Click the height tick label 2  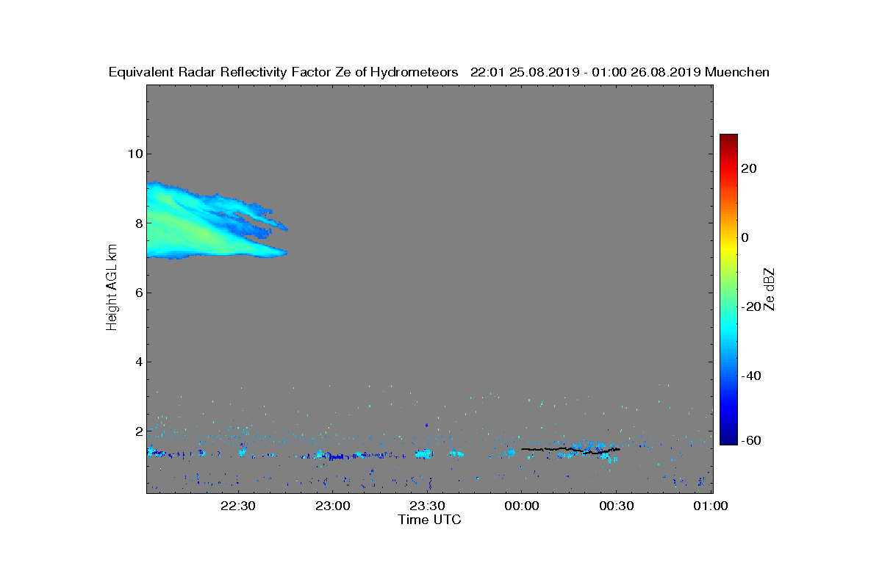point(138,431)
